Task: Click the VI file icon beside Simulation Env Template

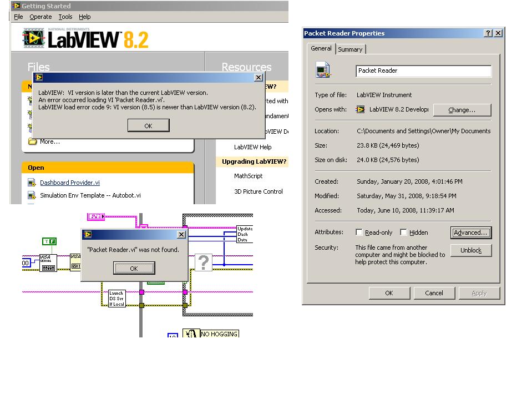Action: 32,196
